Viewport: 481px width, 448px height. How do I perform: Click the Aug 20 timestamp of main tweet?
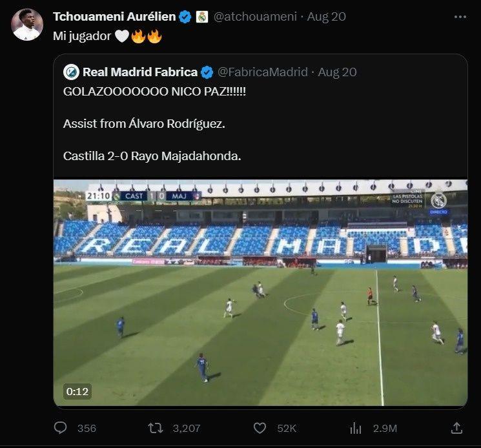point(327,17)
